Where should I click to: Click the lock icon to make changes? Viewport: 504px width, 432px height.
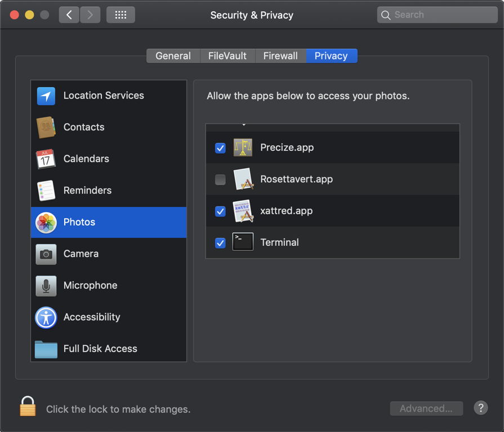[28, 406]
